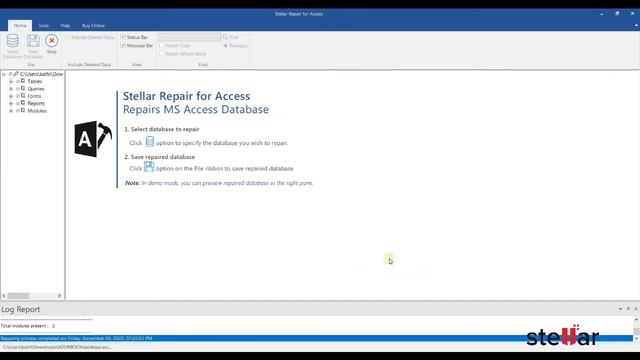Select the Reports tree label
This screenshot has width=640, height=360.
pos(36,103)
